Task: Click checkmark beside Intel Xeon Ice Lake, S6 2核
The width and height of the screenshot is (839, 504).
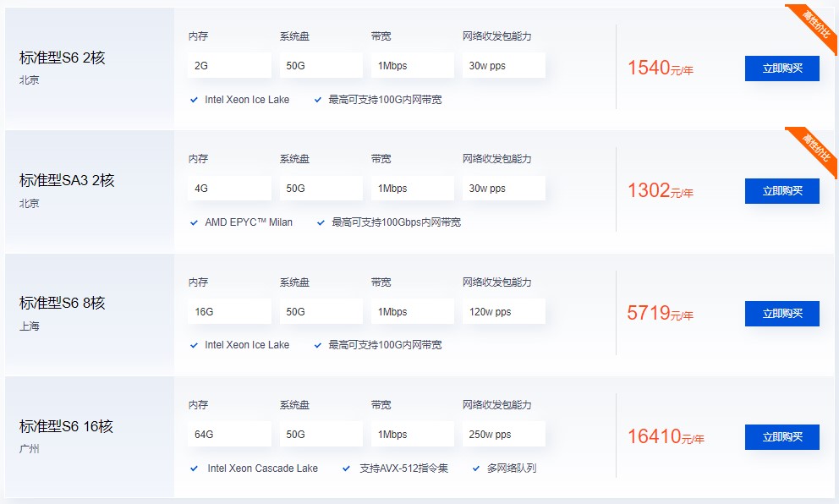Action: pos(195,100)
